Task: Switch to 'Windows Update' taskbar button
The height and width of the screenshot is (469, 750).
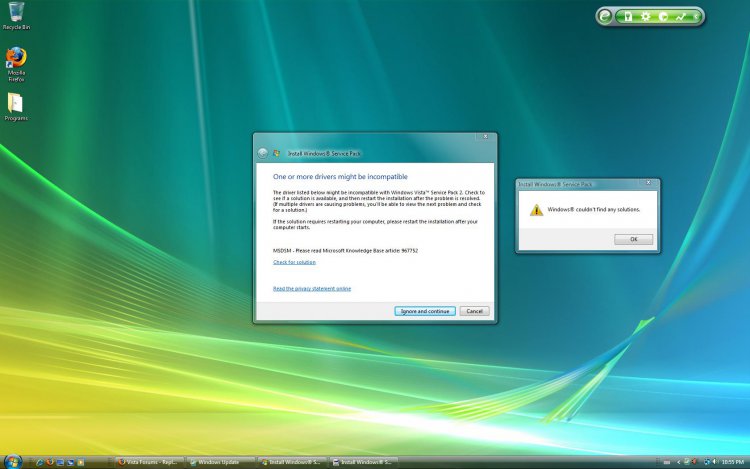Action: click(x=221, y=462)
